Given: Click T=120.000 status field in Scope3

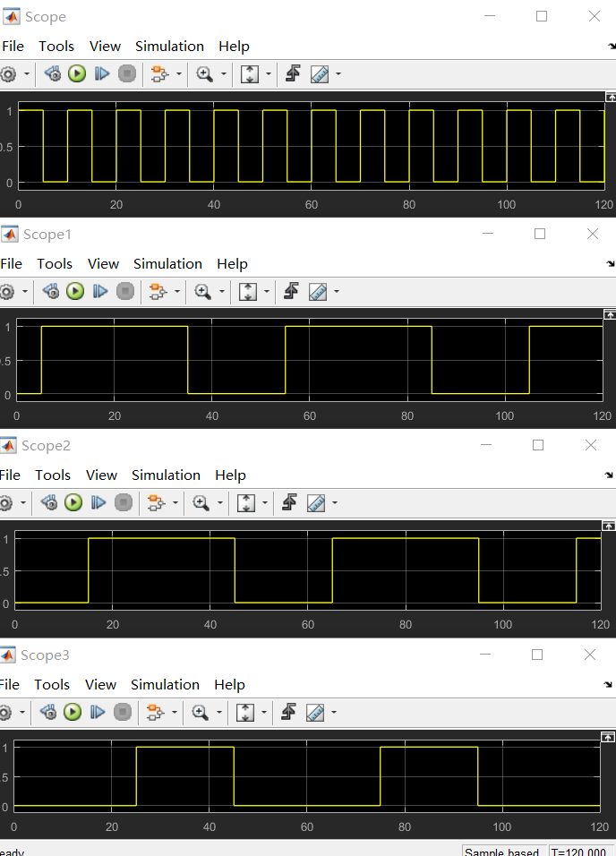Looking at the screenshot, I should pyautogui.click(x=579, y=852).
